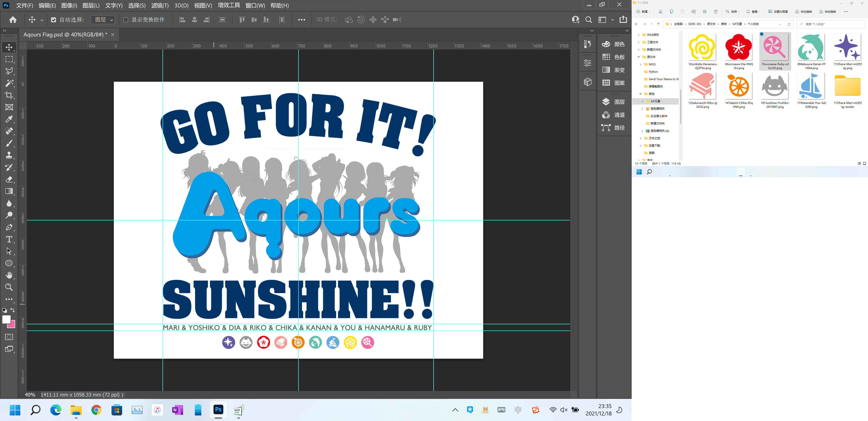The width and height of the screenshot is (868, 421).
Task: Expand the SIF元素 folder tree node
Action: point(642,101)
